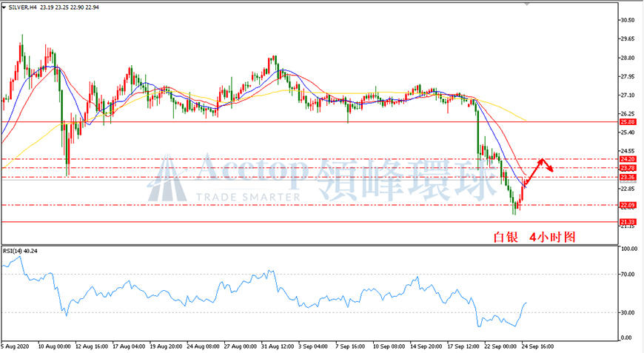Click the red forecast arrow tip
The height and width of the screenshot is (353, 644).
pyautogui.click(x=551, y=169)
